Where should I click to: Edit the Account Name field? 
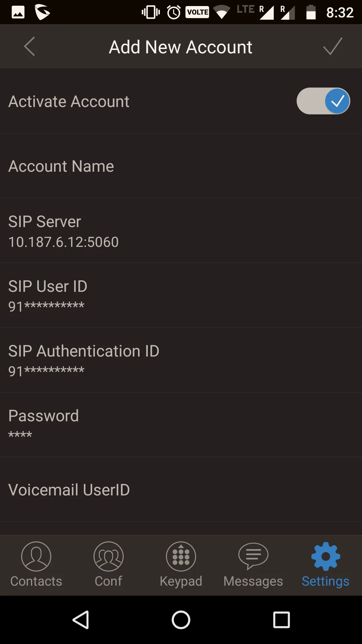181,166
